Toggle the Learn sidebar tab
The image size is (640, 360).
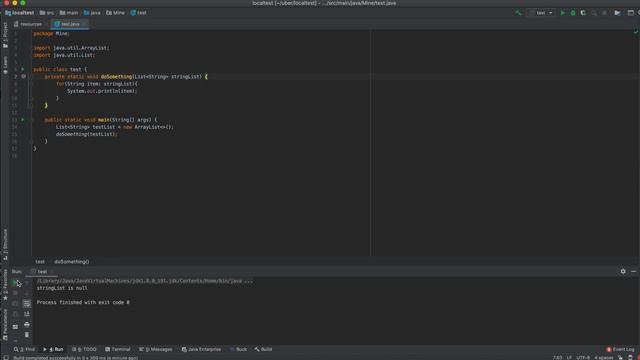pyautogui.click(x=5, y=65)
